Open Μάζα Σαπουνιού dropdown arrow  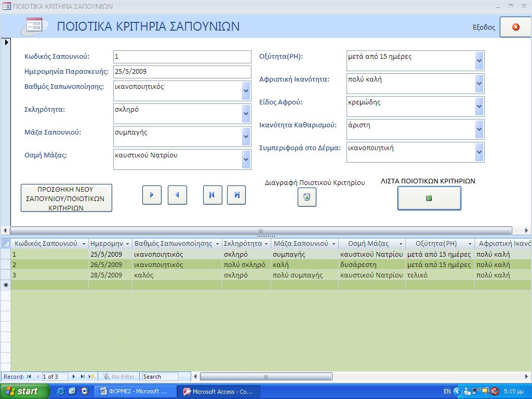(x=246, y=137)
